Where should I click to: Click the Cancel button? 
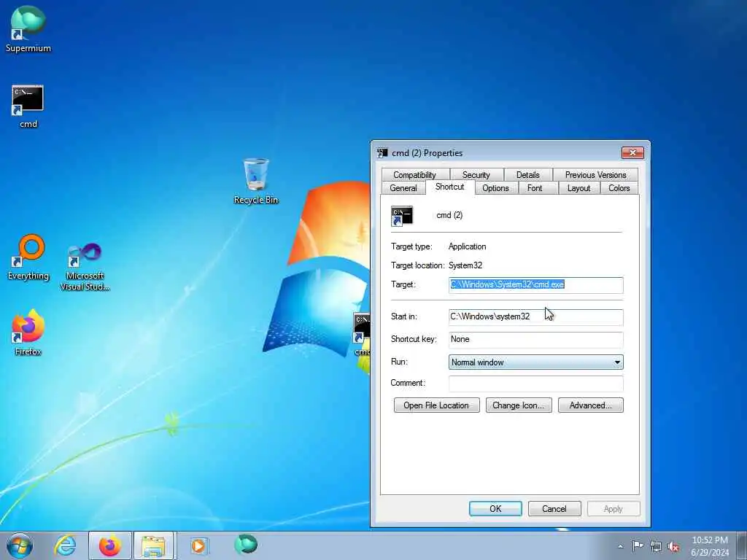click(554, 508)
